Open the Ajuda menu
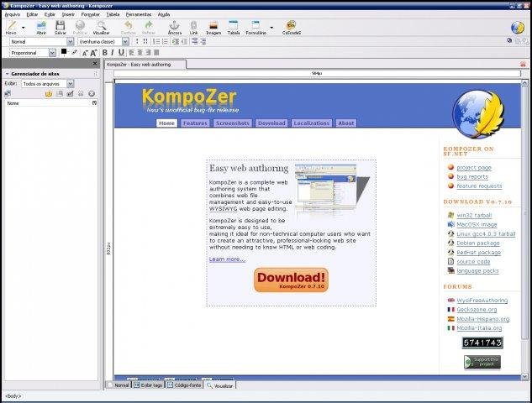The width and height of the screenshot is (532, 403). pos(164,14)
